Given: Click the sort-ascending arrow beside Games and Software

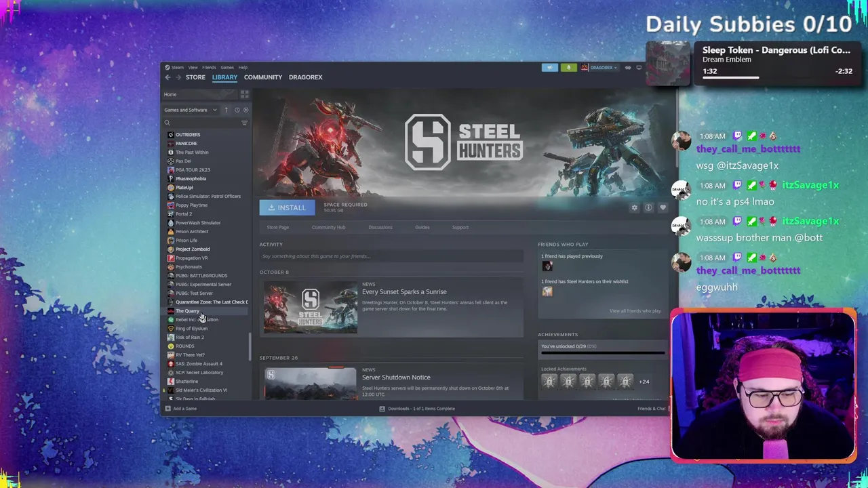Looking at the screenshot, I should 226,110.
